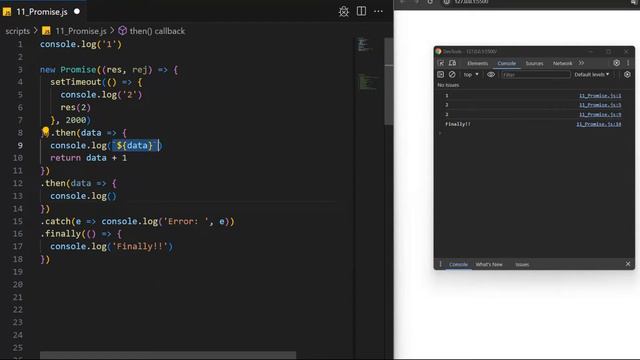Screen dimensions: 640x360
Task: Click console.log('2') on line 5
Action: pos(101,95)
